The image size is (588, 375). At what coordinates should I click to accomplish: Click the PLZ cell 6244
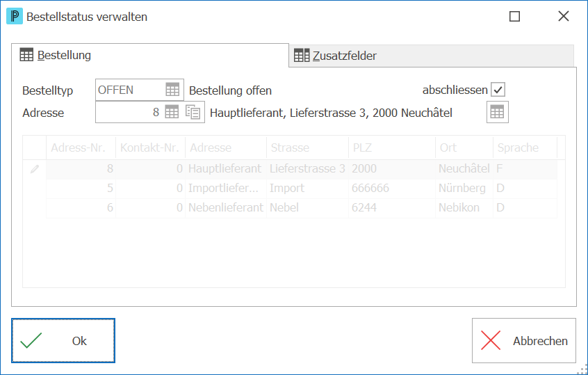pyautogui.click(x=392, y=208)
